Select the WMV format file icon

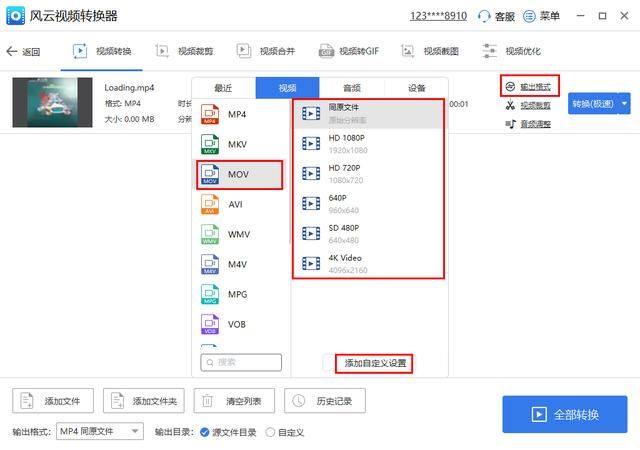click(x=210, y=234)
